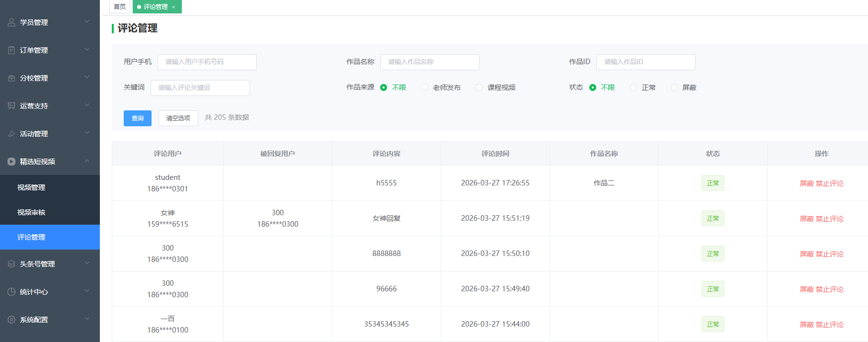Image resolution: width=868 pixels, height=342 pixels.
Task: Click the 运营支持 chat icon
Action: pos(11,106)
